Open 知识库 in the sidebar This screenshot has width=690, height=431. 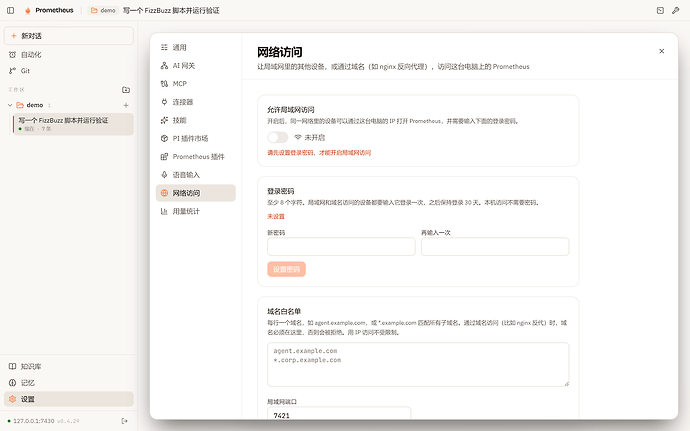69,366
